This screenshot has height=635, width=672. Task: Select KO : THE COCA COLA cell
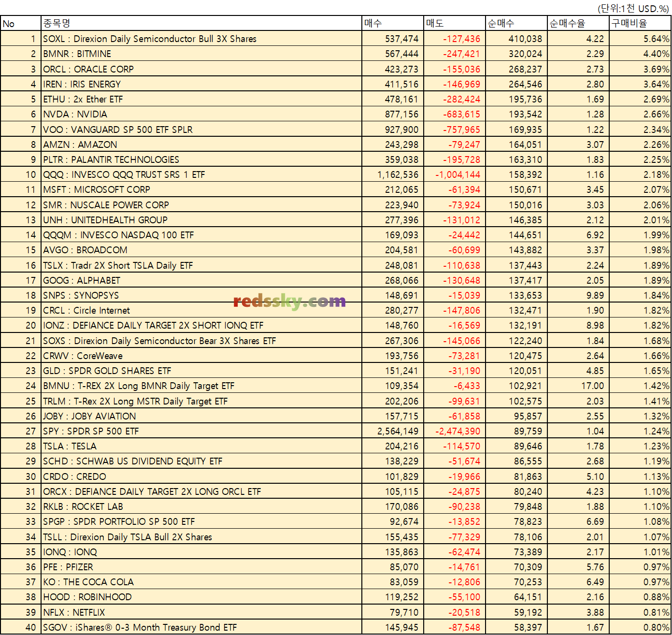click(x=201, y=582)
